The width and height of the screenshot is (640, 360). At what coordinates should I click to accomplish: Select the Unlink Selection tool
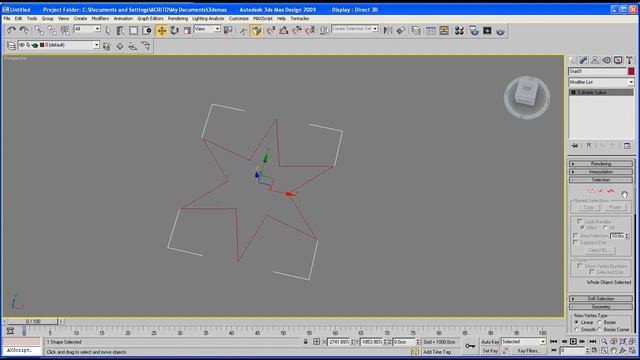[x=52, y=30]
